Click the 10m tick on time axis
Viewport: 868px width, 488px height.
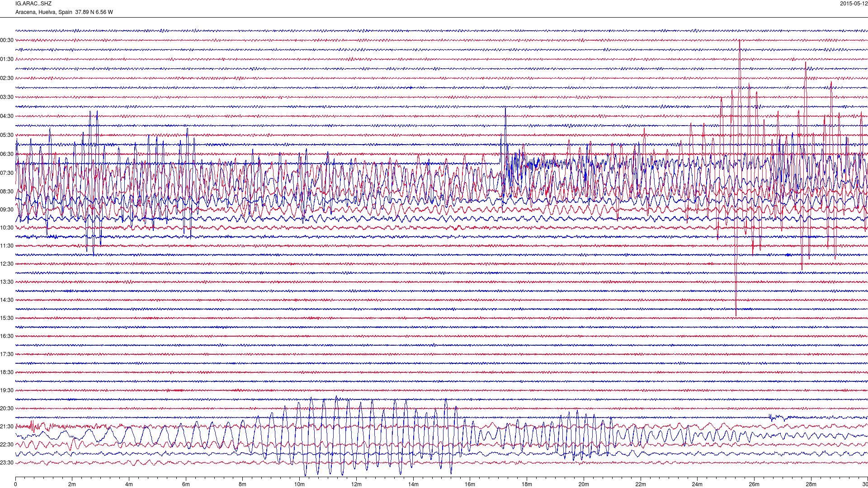click(x=299, y=484)
